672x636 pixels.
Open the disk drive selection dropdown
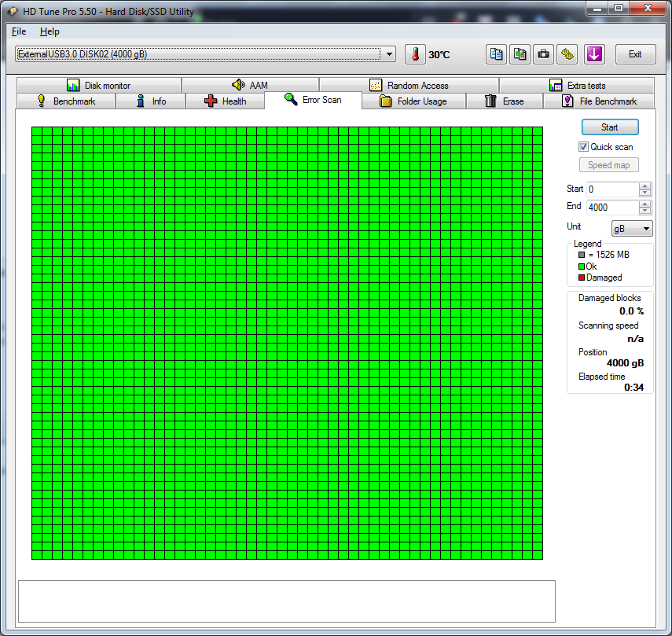click(389, 54)
